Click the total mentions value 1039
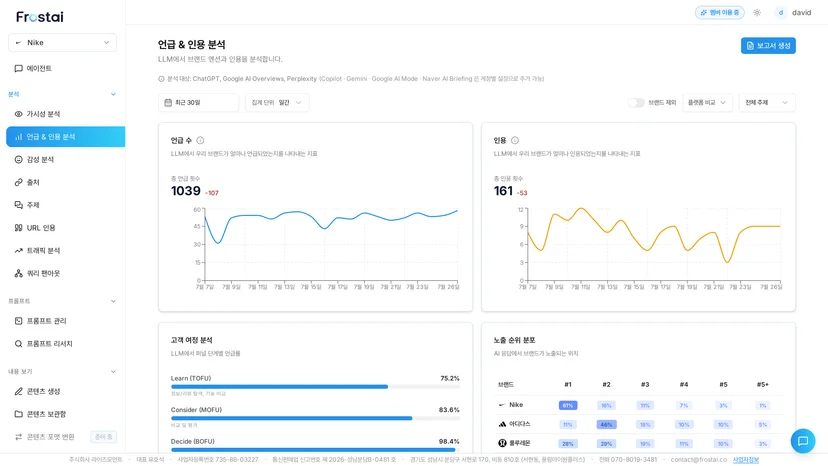The height and width of the screenshot is (466, 828). [186, 191]
